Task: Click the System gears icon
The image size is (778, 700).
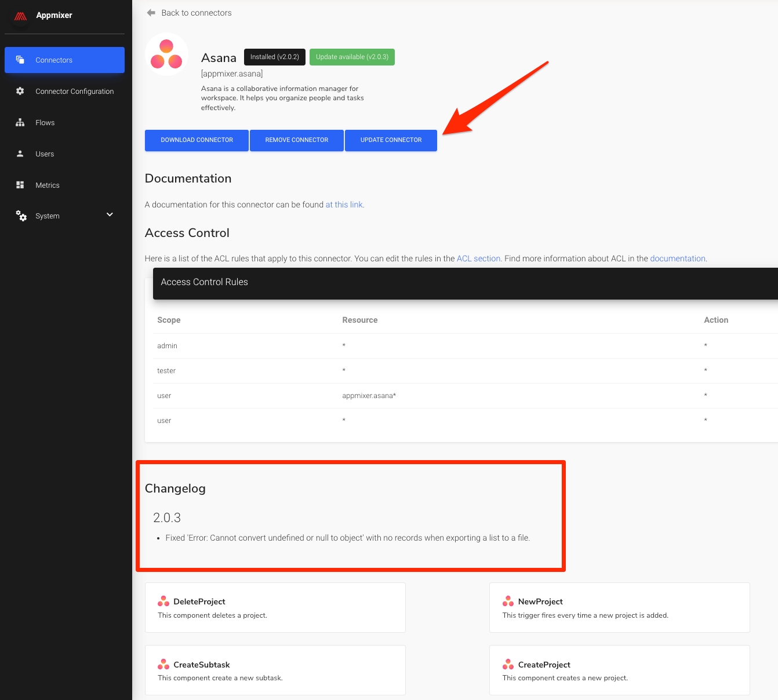Action: pos(21,216)
